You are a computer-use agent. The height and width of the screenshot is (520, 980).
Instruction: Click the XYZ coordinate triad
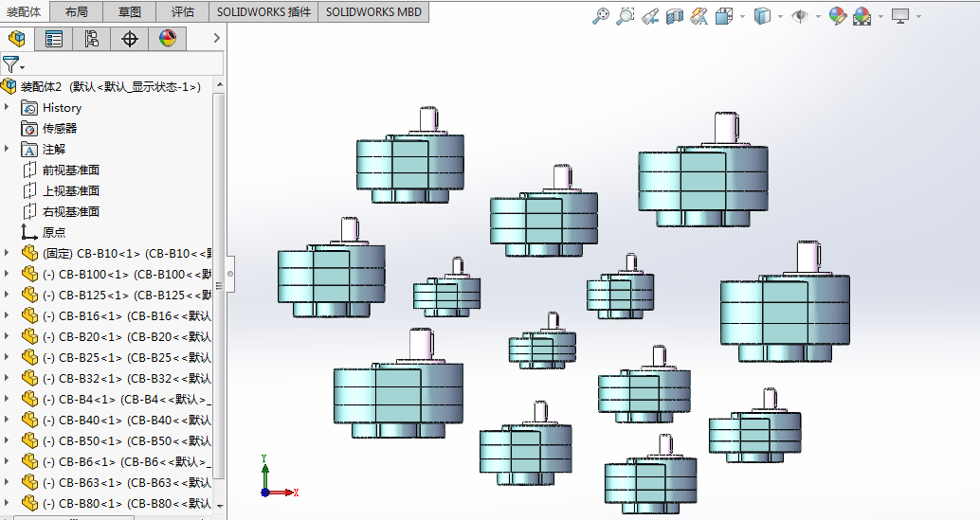278,477
